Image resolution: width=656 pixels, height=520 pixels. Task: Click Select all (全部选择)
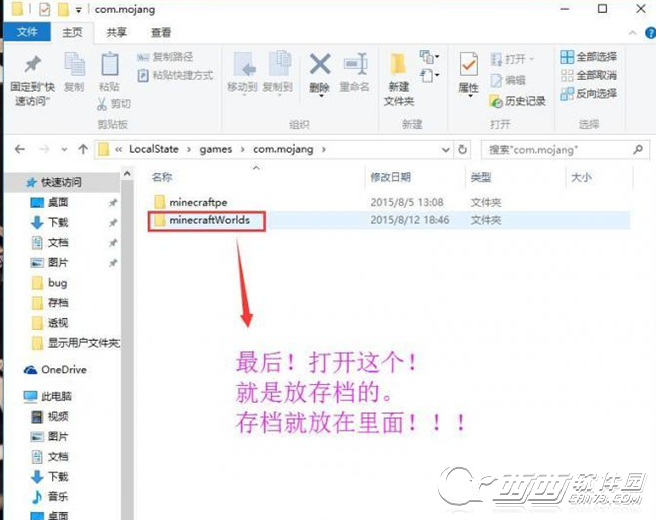[x=588, y=56]
